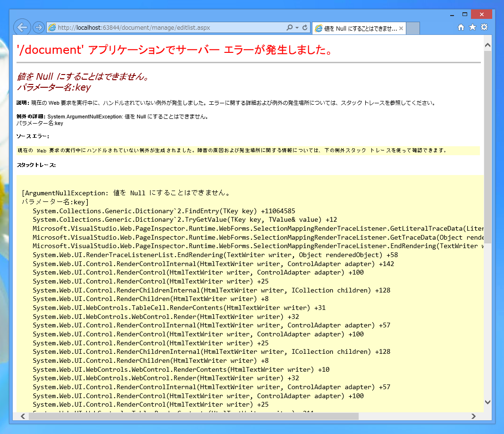Click the Internet Explorer page icon in address bar

[51, 28]
